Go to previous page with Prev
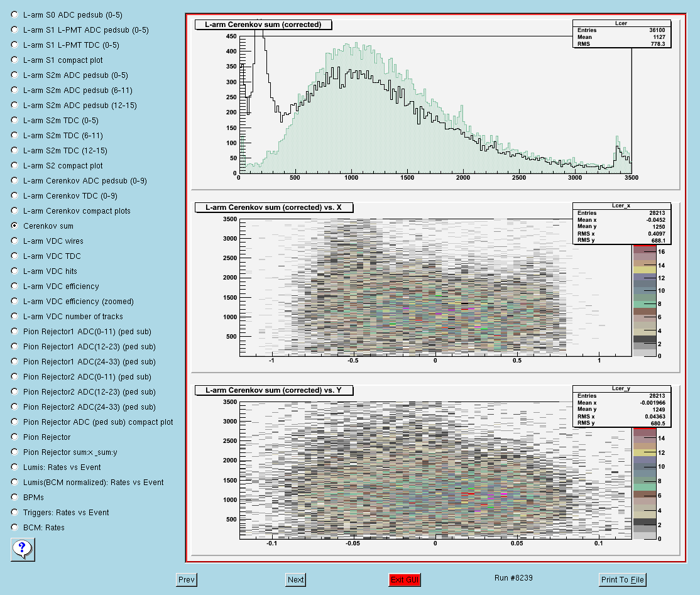Screen dimensions: 700x595 pos(186,580)
